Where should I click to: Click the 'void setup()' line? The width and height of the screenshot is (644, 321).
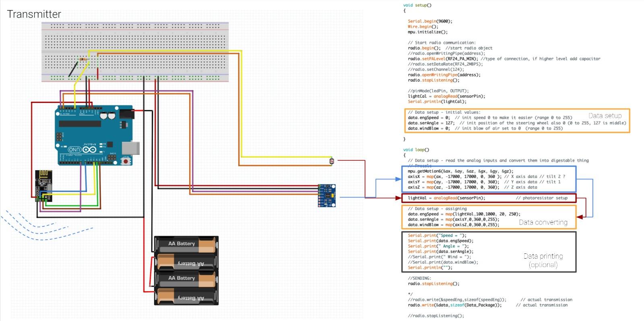(x=417, y=5)
